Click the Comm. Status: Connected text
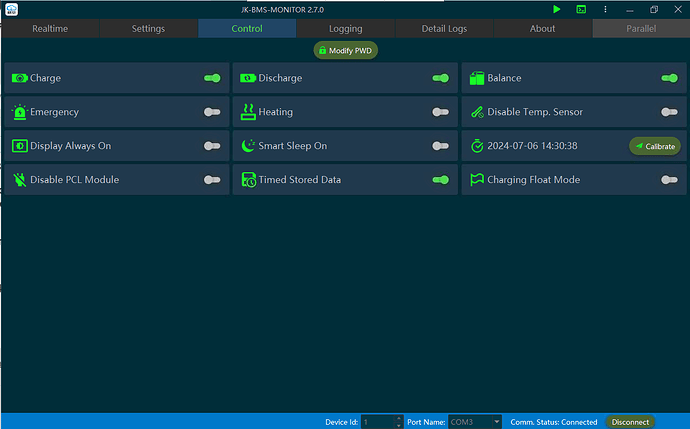The height and width of the screenshot is (429, 690). pos(554,422)
